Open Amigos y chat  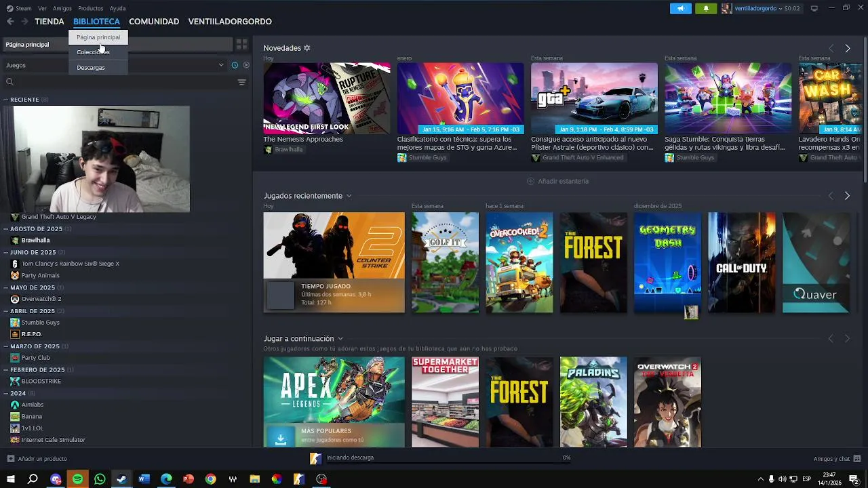pyautogui.click(x=831, y=459)
